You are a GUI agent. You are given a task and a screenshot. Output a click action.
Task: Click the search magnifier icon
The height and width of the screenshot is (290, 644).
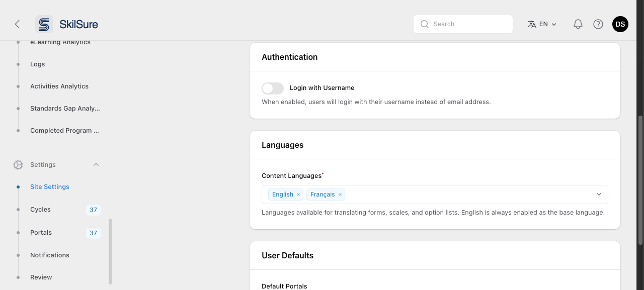coord(425,24)
